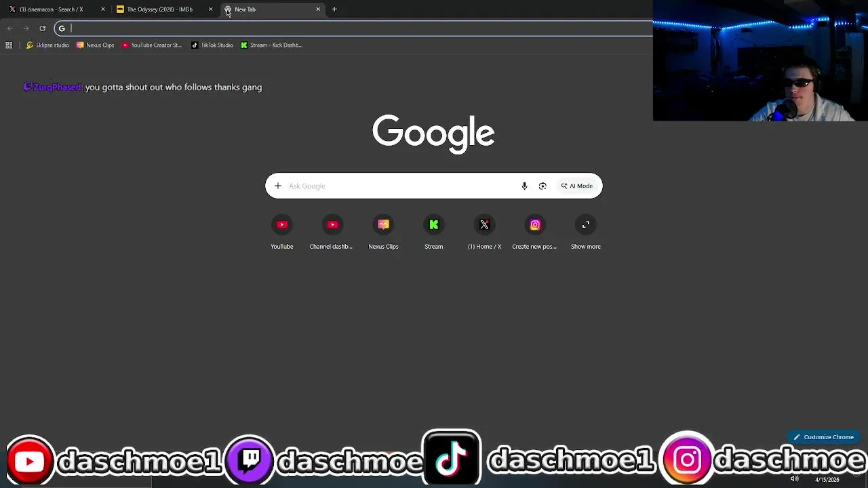The image size is (868, 488).
Task: Open a new browser tab with plus button
Action: pos(334,9)
